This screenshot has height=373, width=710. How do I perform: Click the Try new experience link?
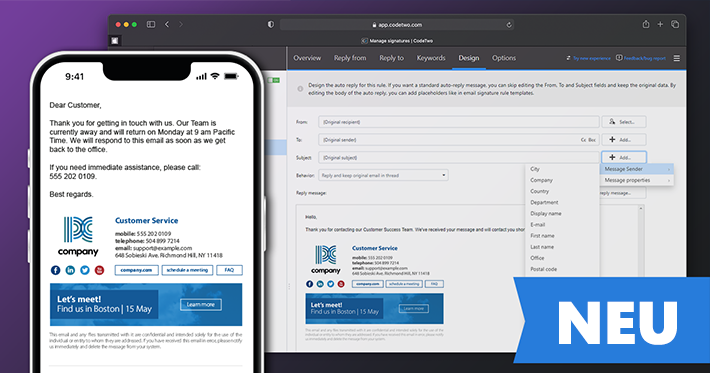pos(588,58)
